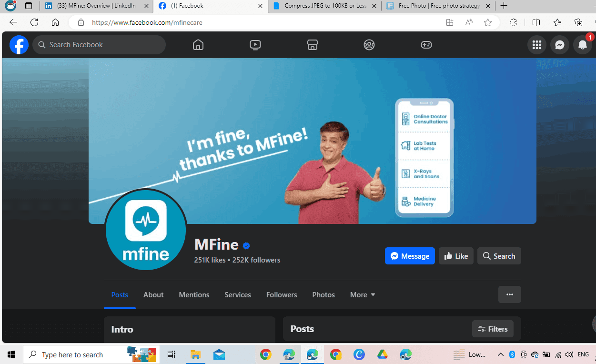Open the Facebook menu grid icon
596x364 pixels.
[x=537, y=45]
